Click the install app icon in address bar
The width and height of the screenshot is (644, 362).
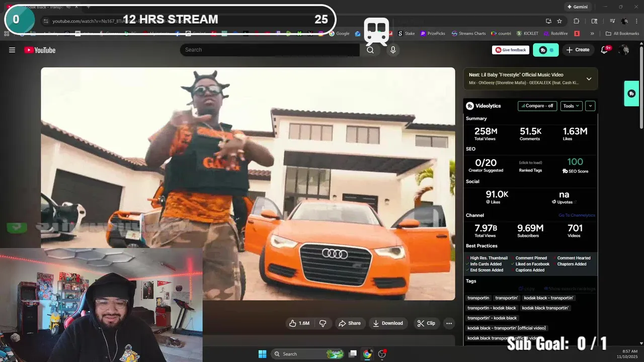click(x=548, y=21)
